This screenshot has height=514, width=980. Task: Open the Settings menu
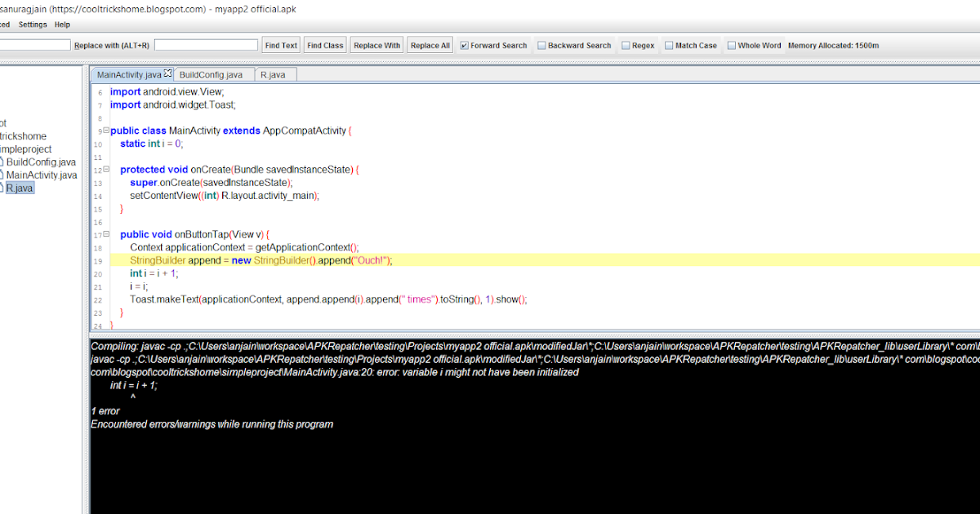32,24
